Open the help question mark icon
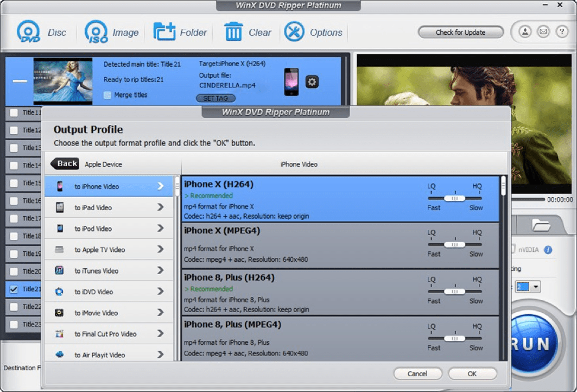Image resolution: width=577 pixels, height=392 pixels. [x=562, y=32]
